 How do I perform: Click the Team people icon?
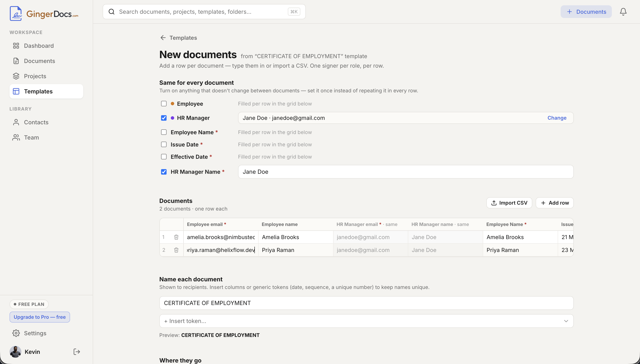16,137
